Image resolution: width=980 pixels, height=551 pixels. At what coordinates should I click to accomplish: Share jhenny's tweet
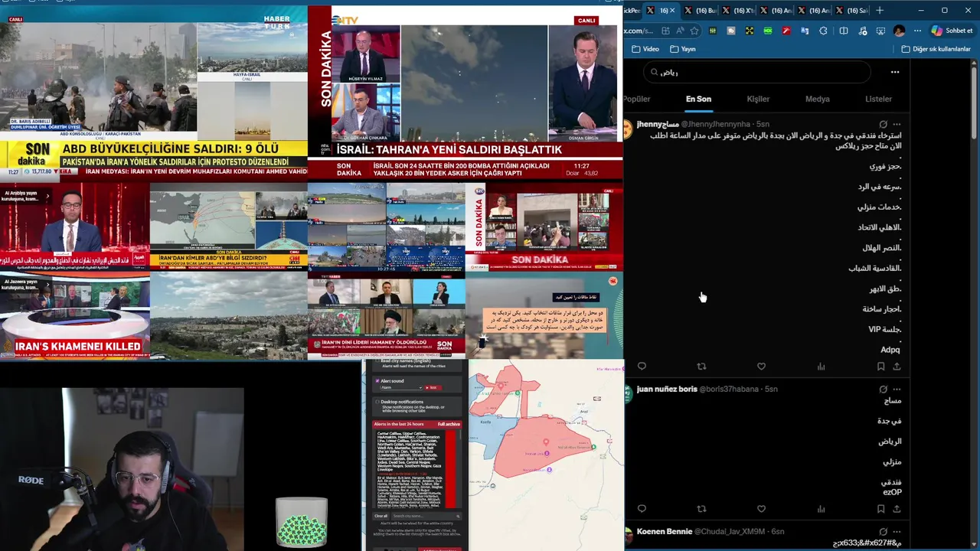(897, 367)
